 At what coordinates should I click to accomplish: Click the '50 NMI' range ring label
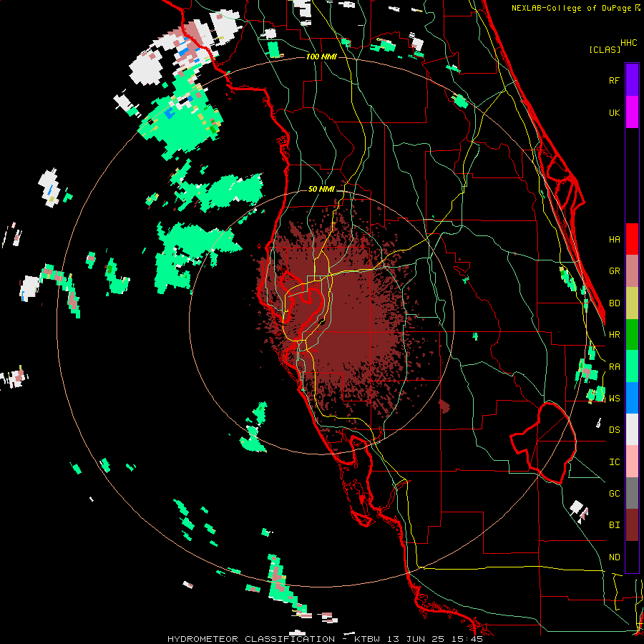click(x=321, y=189)
